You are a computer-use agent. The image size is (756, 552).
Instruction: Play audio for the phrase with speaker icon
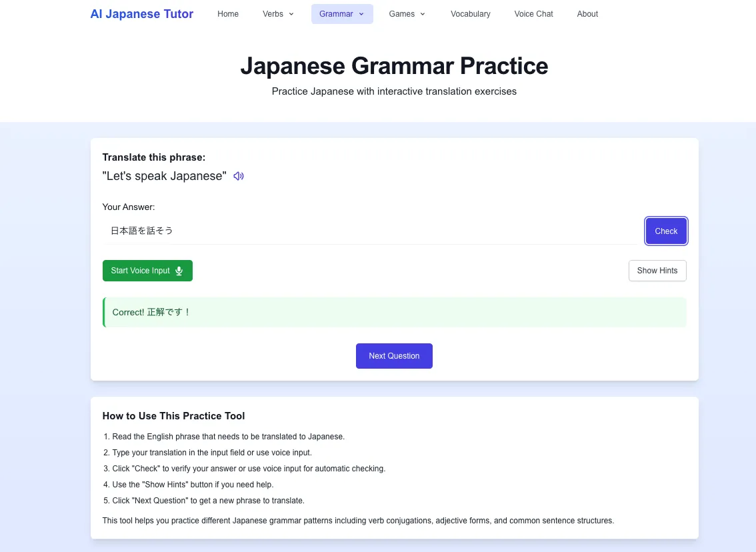239,176
